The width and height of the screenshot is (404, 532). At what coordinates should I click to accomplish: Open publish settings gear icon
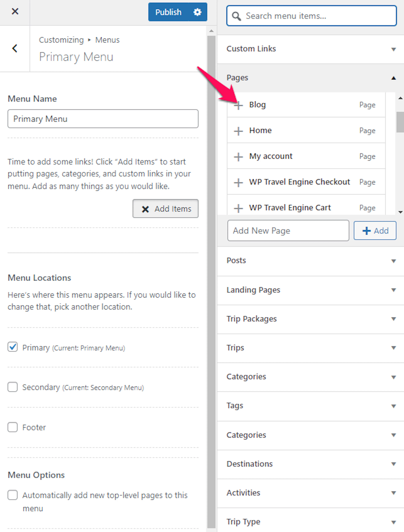197,12
